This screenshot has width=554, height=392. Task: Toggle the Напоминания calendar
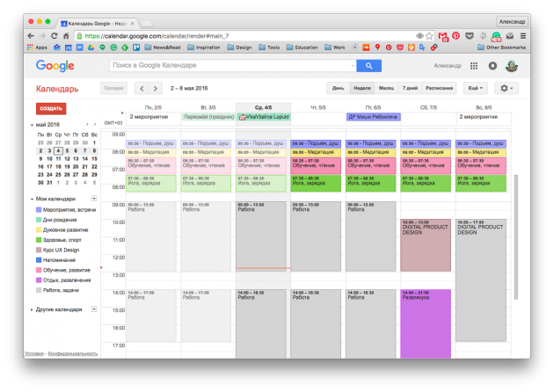[x=39, y=259]
